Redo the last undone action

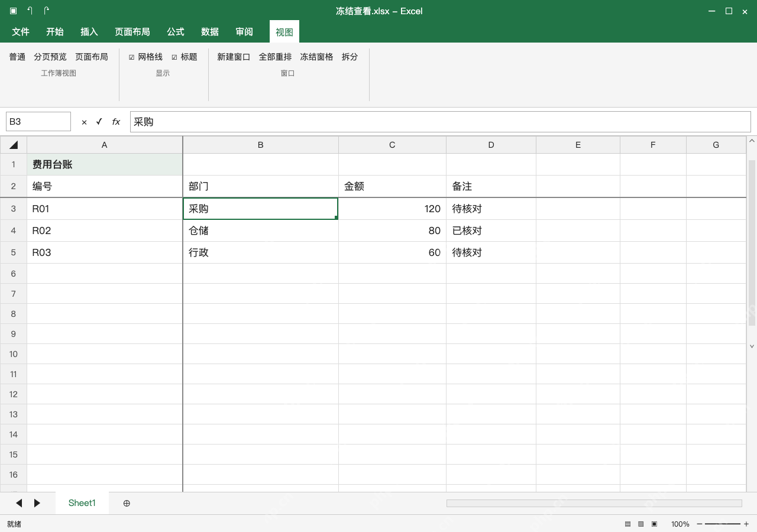pyautogui.click(x=47, y=11)
